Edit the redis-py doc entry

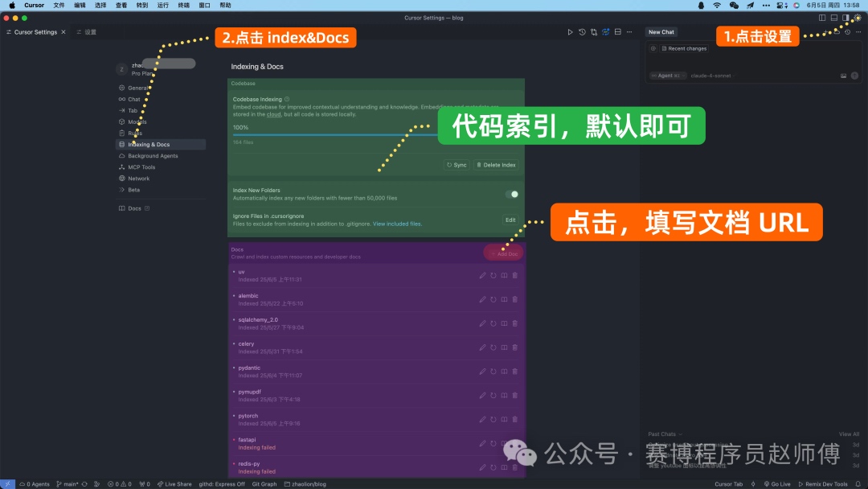[482, 467]
